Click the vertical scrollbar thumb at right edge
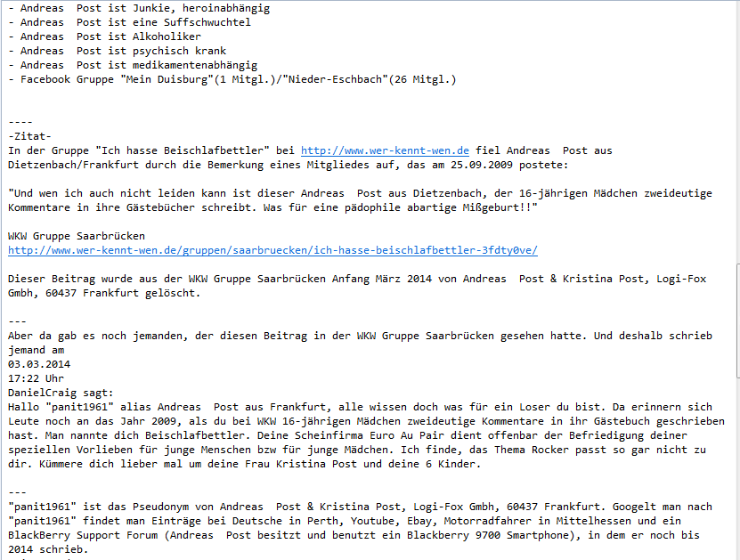Screen dimensions: 740x560 [x=737, y=321]
